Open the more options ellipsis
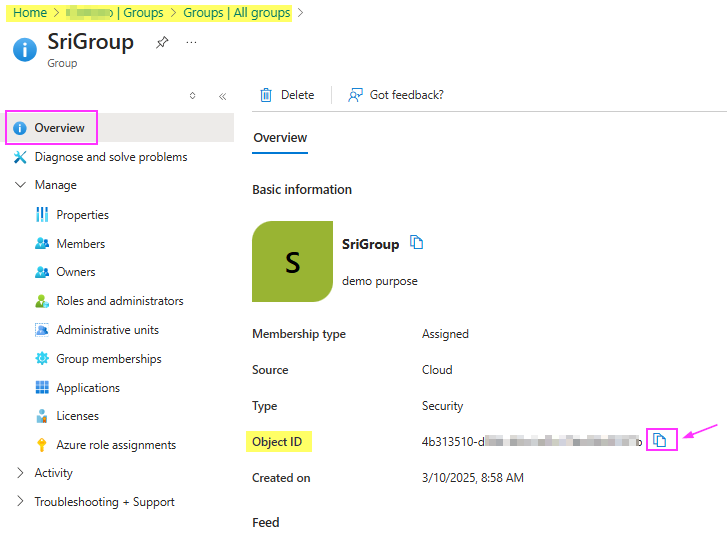The height and width of the screenshot is (544, 727). click(191, 43)
